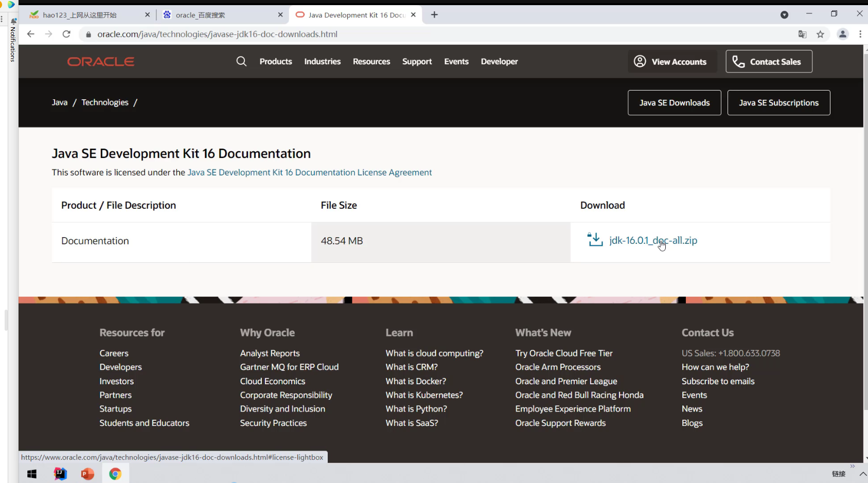Open the Startups footer link
868x483 pixels.
coord(116,409)
